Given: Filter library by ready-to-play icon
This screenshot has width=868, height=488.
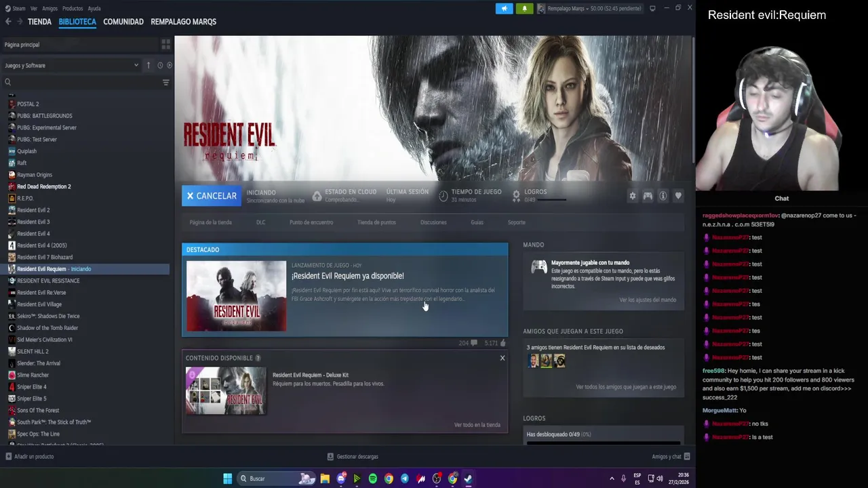Looking at the screenshot, I should pos(170,65).
